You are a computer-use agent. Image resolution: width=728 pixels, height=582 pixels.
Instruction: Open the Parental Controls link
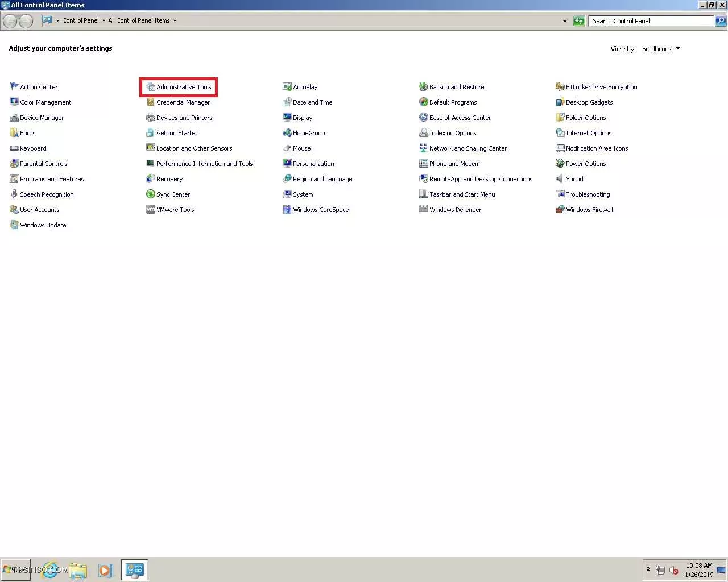point(44,164)
